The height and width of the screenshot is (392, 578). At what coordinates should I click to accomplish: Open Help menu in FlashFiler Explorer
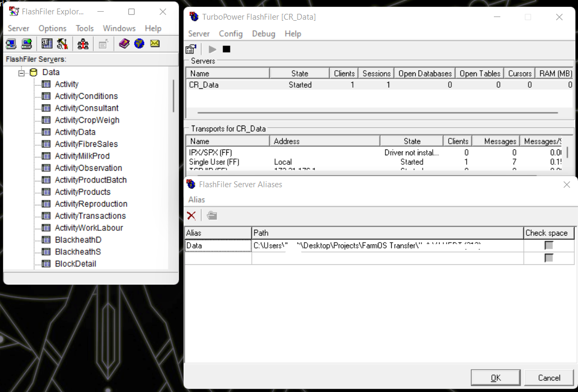tap(153, 28)
